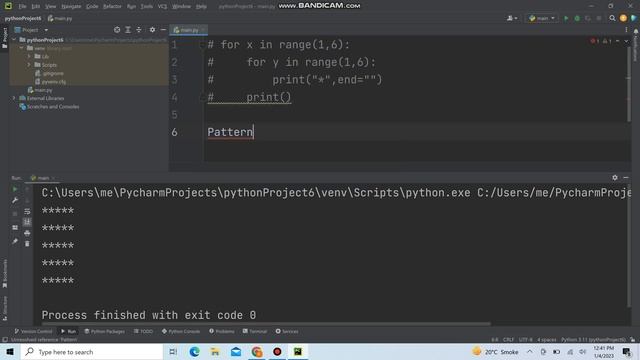
Task: Click the expand all icon in the Project panel
Action: pyautogui.click(x=128, y=30)
